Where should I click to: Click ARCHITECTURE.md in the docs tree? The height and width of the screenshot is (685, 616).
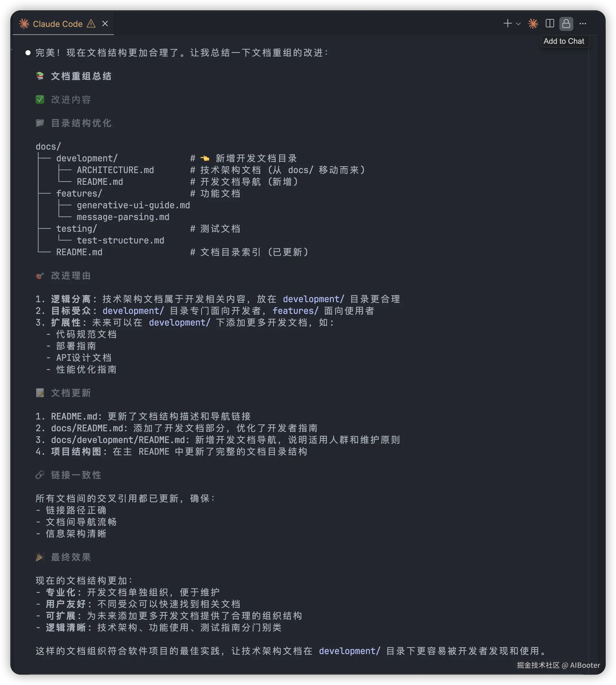115,170
